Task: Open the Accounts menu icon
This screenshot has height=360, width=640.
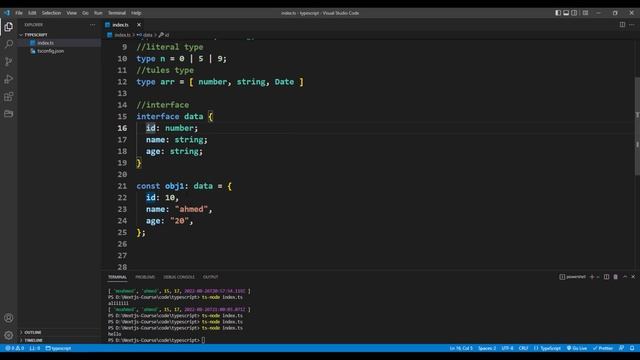Action: click(x=9, y=318)
